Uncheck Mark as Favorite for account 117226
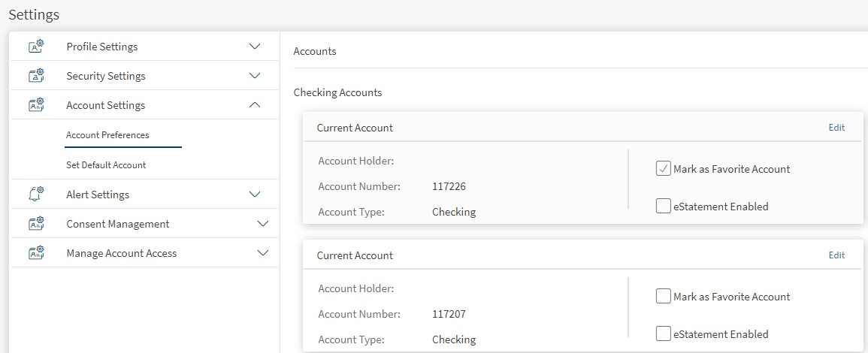The height and width of the screenshot is (353, 868). point(663,169)
